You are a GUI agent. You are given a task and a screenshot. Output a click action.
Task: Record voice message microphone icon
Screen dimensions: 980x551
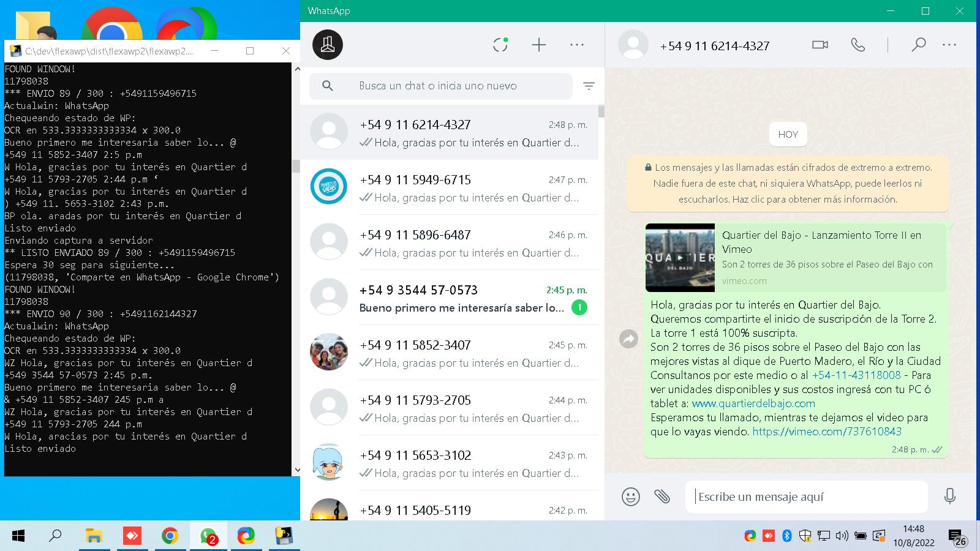[x=950, y=496]
